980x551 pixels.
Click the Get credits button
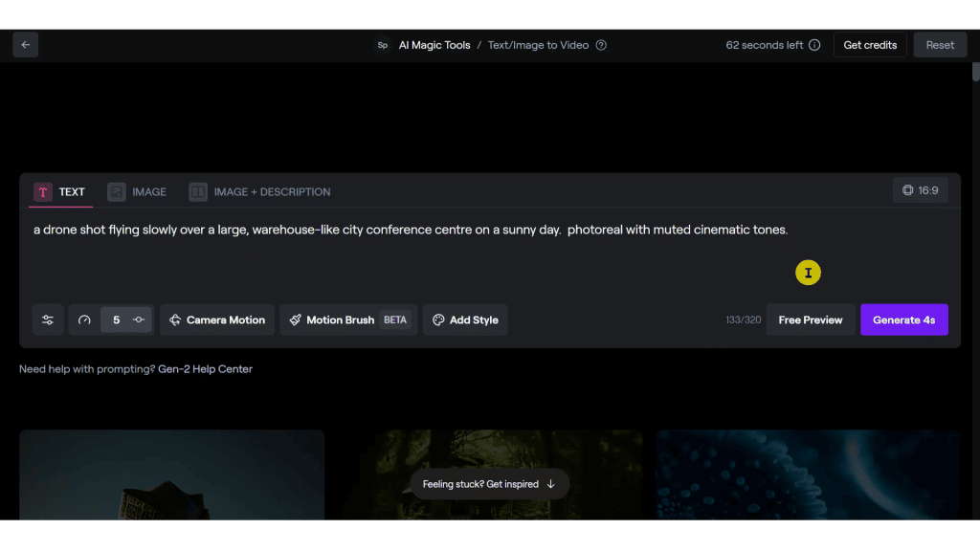pos(869,44)
